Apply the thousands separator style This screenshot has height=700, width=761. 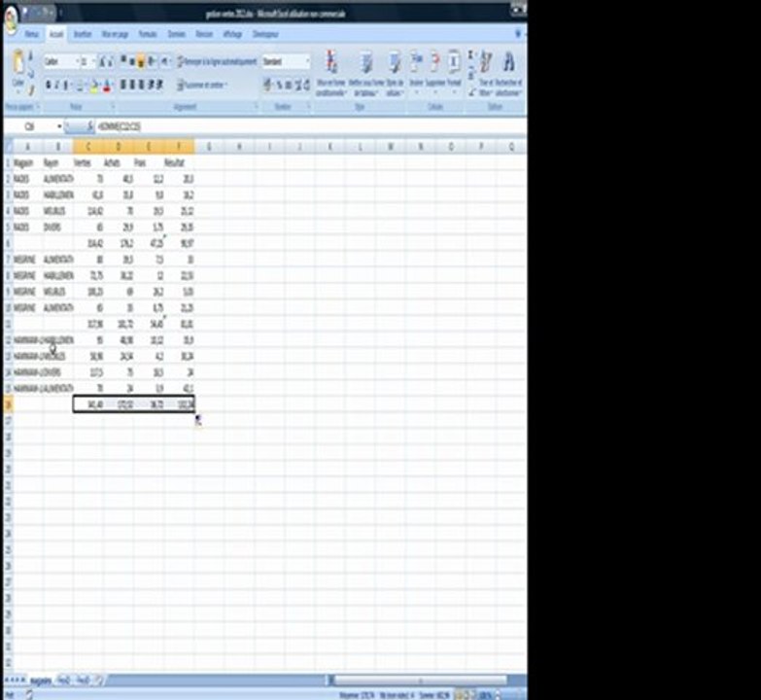pyautogui.click(x=289, y=86)
